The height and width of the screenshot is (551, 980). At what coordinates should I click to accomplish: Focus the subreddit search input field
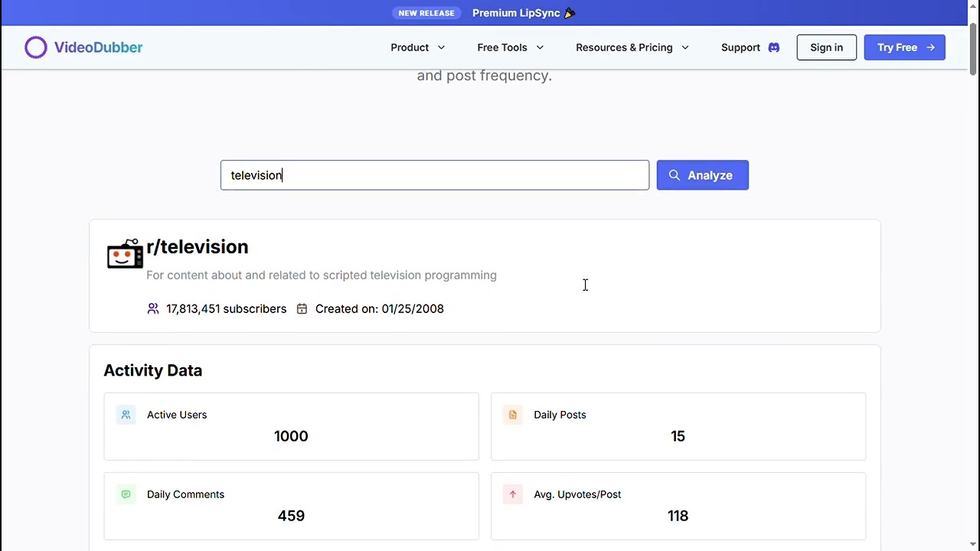pos(435,175)
